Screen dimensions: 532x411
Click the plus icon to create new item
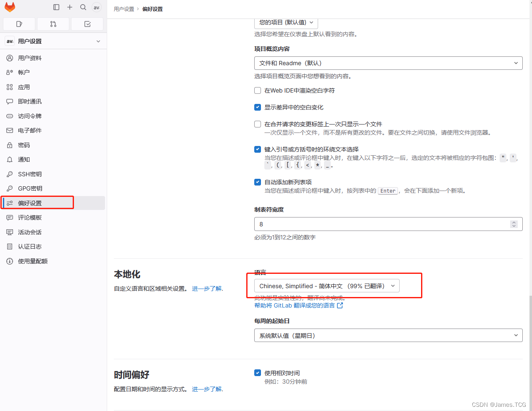tap(70, 7)
